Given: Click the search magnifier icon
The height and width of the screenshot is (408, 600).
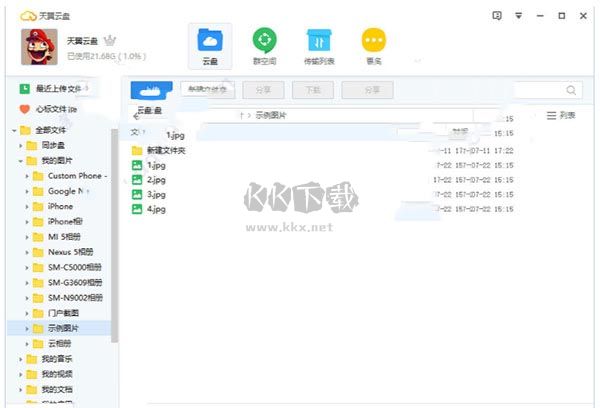Looking at the screenshot, I should point(571,90).
